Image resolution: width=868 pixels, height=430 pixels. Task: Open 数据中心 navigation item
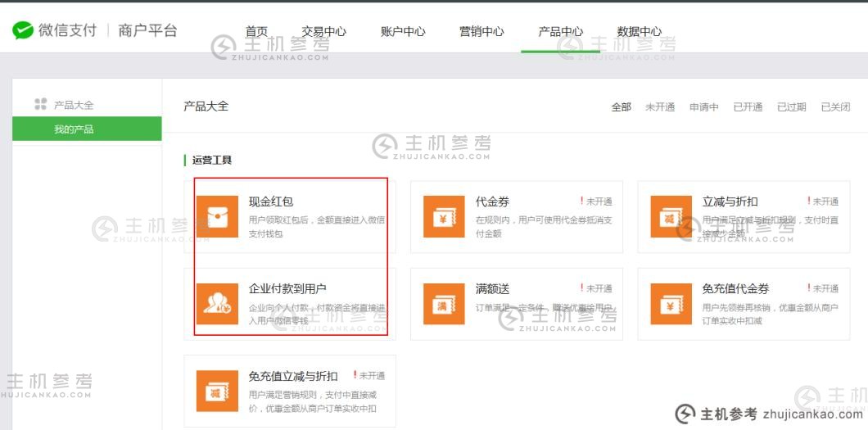tap(640, 32)
